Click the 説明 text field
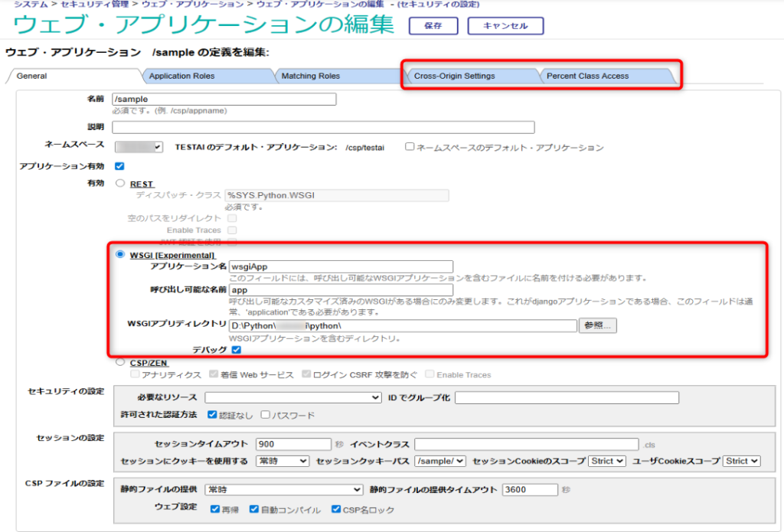This screenshot has height=532, width=784. [x=323, y=127]
